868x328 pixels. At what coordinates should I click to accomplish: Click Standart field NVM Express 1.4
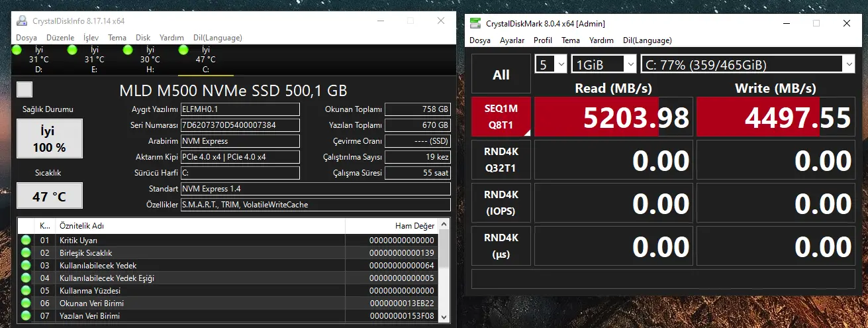(316, 189)
